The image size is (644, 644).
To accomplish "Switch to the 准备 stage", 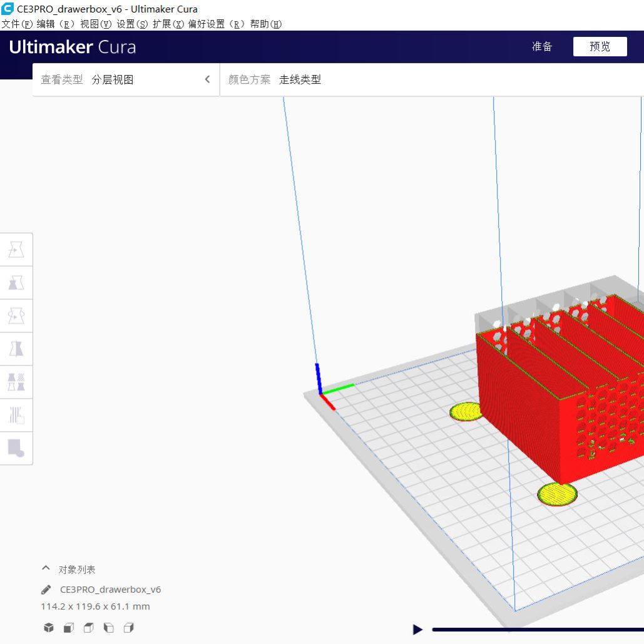I will 542,47.
